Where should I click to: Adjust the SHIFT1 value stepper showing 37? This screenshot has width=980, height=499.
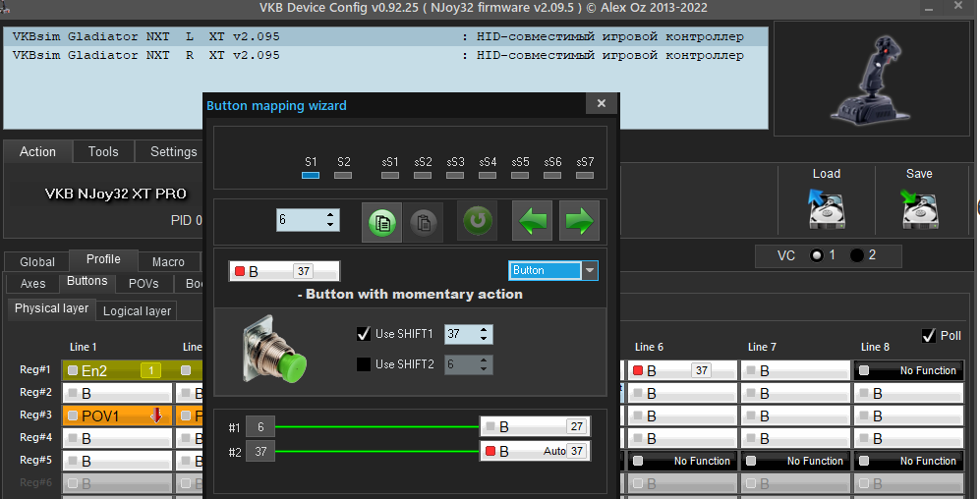tap(469, 334)
